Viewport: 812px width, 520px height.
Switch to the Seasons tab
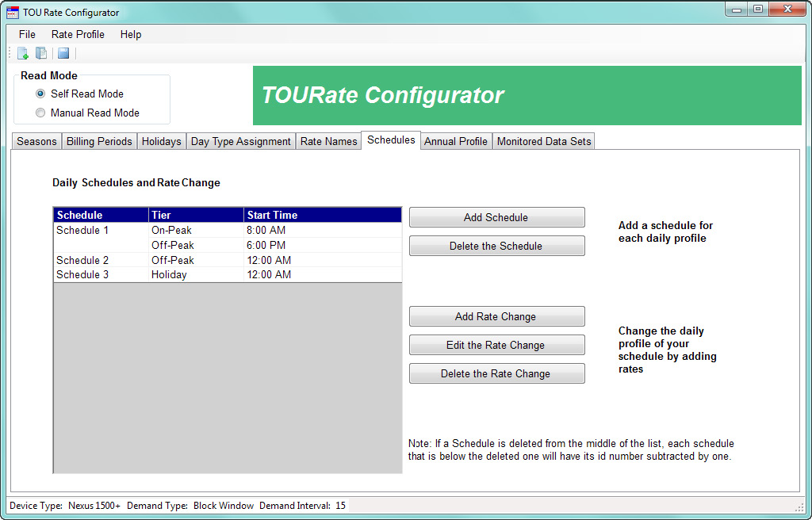36,141
